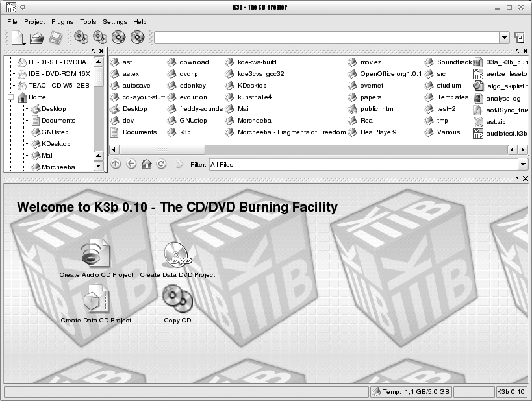
Task: Go up one directory level
Action: coord(116,164)
